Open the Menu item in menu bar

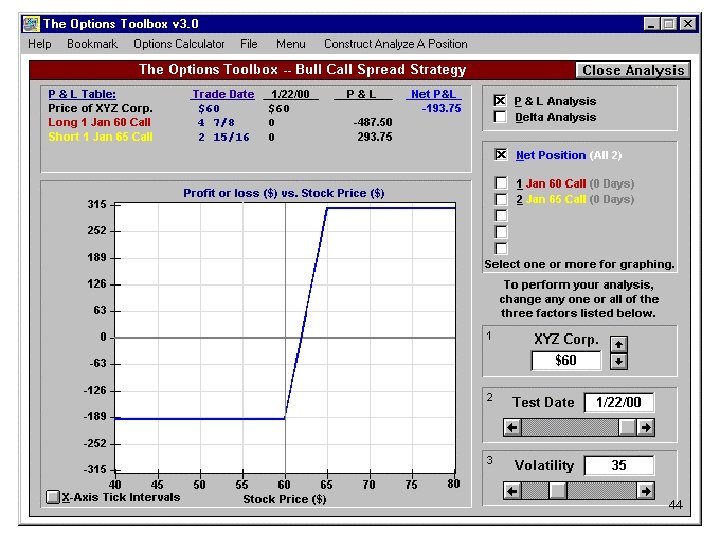point(291,44)
